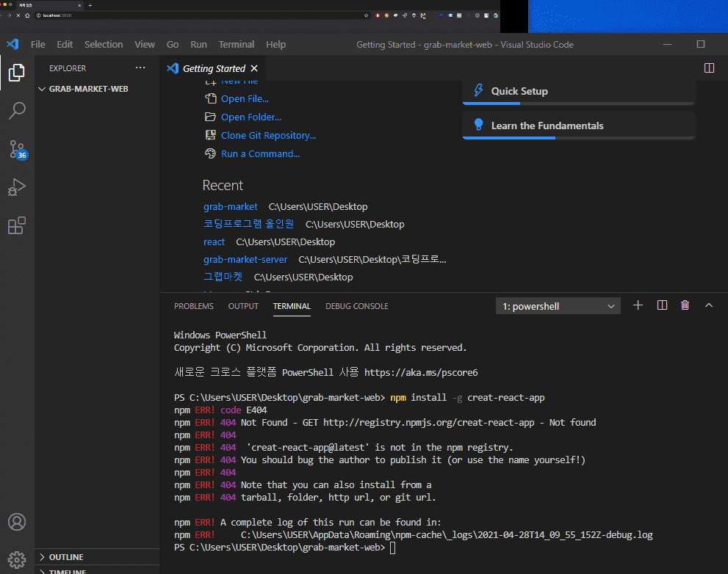The height and width of the screenshot is (574, 728).
Task: Open the Run menu
Action: [x=198, y=45]
